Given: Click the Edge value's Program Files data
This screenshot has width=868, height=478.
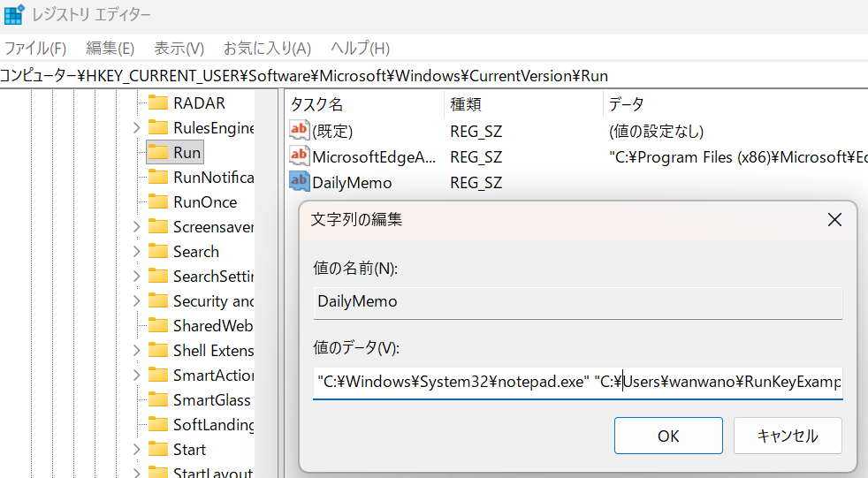Looking at the screenshot, I should pos(738,157).
